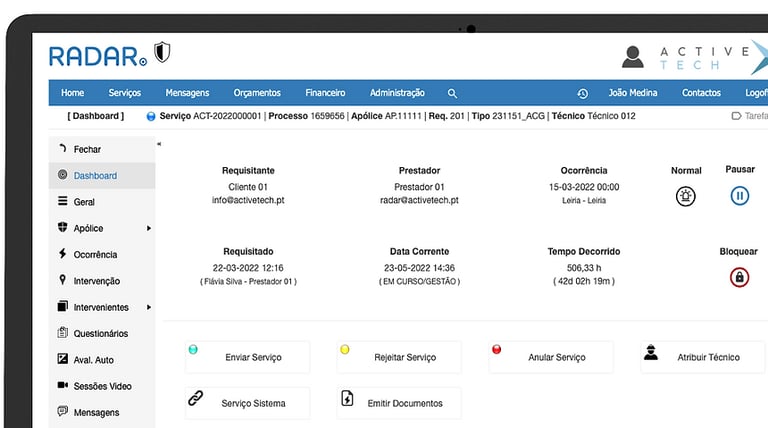Click the Cliente 01 requisitante name
The image size is (768, 428).
[x=248, y=187]
